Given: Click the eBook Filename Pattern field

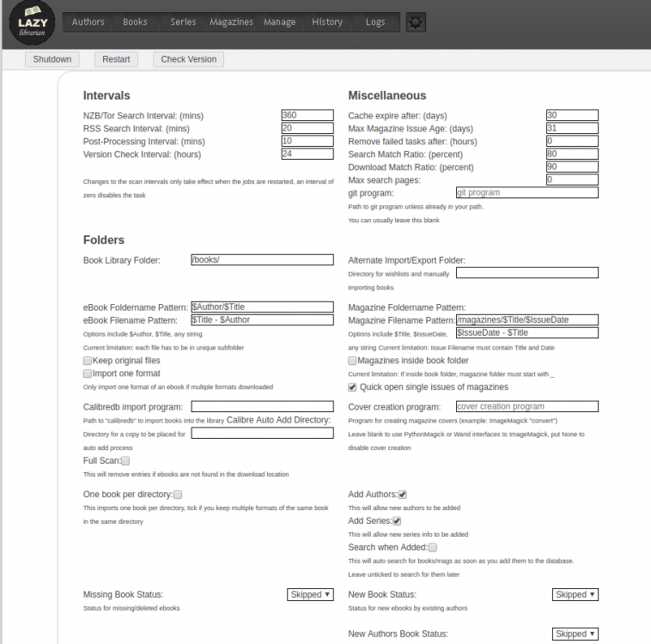Looking at the screenshot, I should point(262,319).
